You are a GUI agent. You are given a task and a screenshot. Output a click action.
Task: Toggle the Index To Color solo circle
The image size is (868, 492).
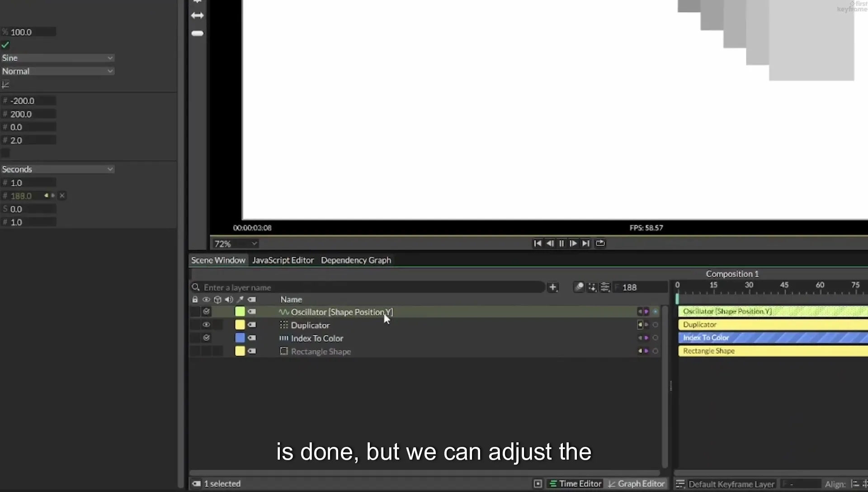655,338
